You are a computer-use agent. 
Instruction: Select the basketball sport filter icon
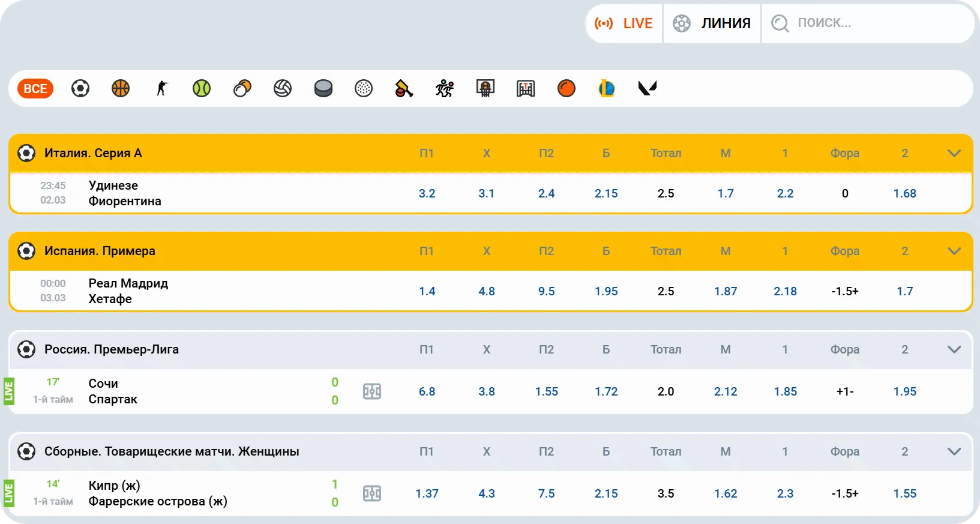(121, 89)
